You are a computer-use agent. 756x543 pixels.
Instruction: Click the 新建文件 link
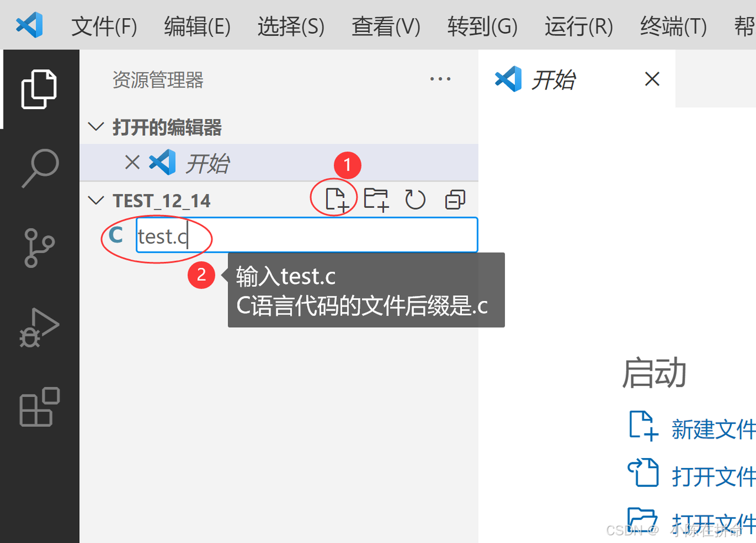(x=713, y=429)
